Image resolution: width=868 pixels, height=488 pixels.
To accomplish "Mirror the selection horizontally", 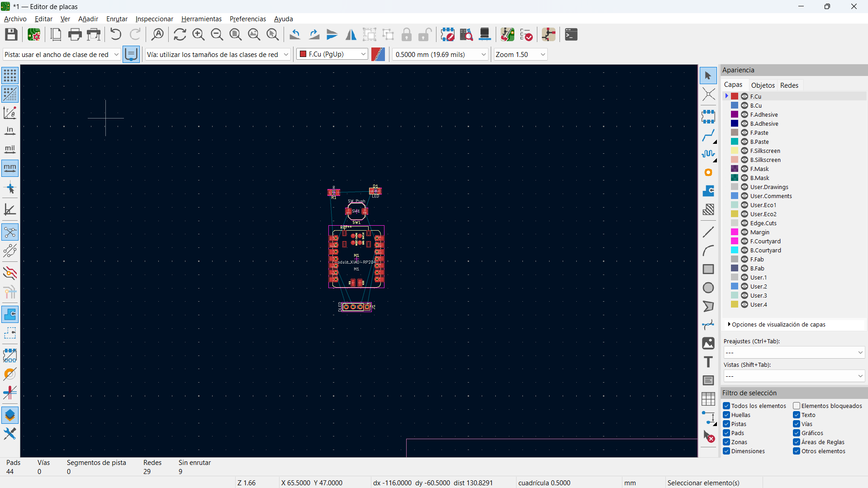I will point(351,34).
